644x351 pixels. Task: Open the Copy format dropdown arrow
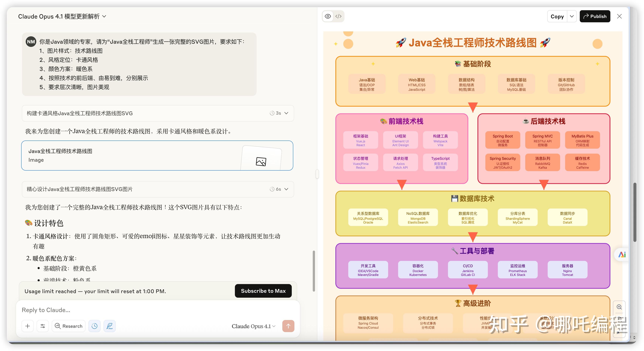tap(572, 16)
